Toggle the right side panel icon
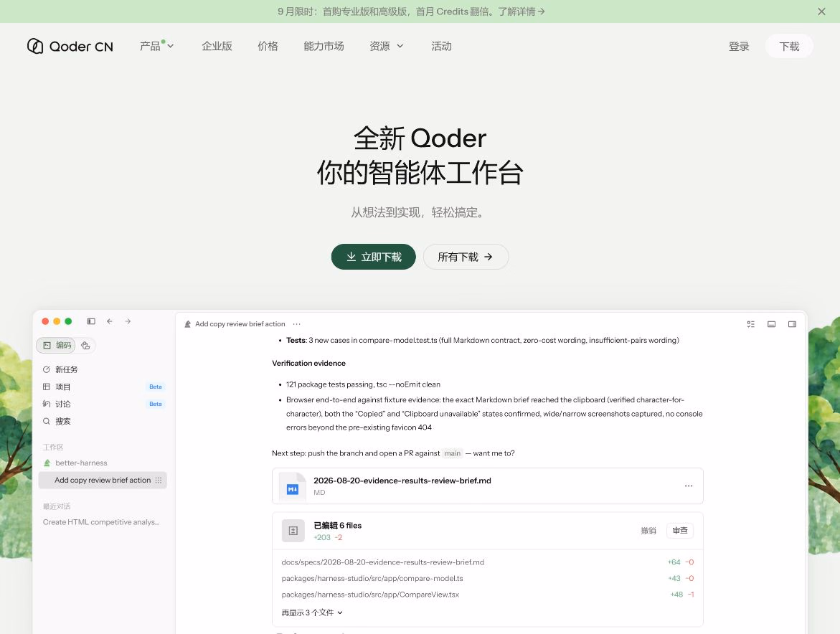 point(793,324)
